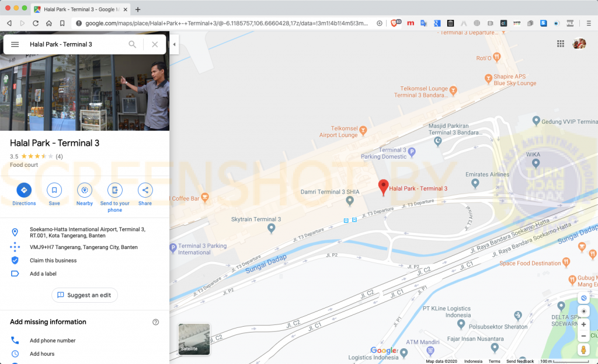Open Nearby search icon
Viewport: 598px width, 364px height.
click(85, 190)
